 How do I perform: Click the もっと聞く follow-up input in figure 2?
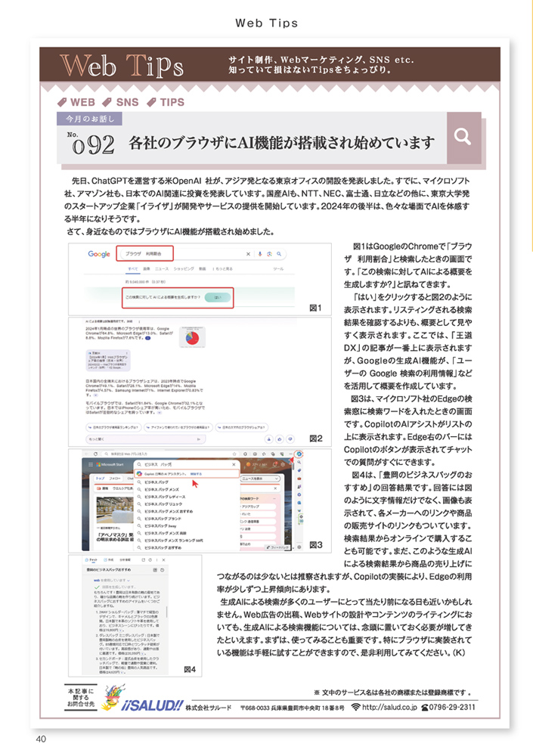[145, 439]
